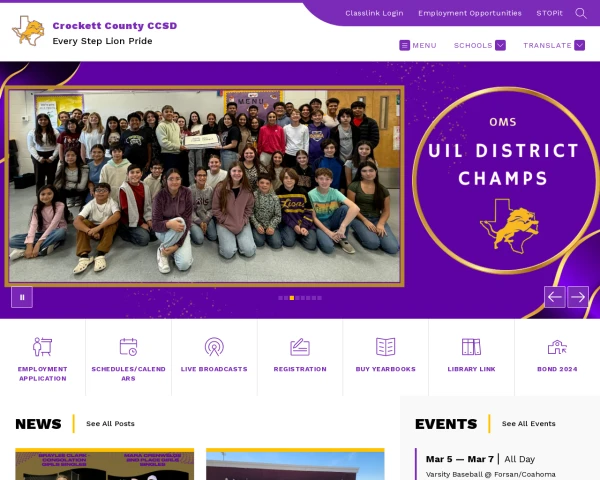The width and height of the screenshot is (600, 480).
Task: Select the active yellow third slide dot
Action: point(292,298)
